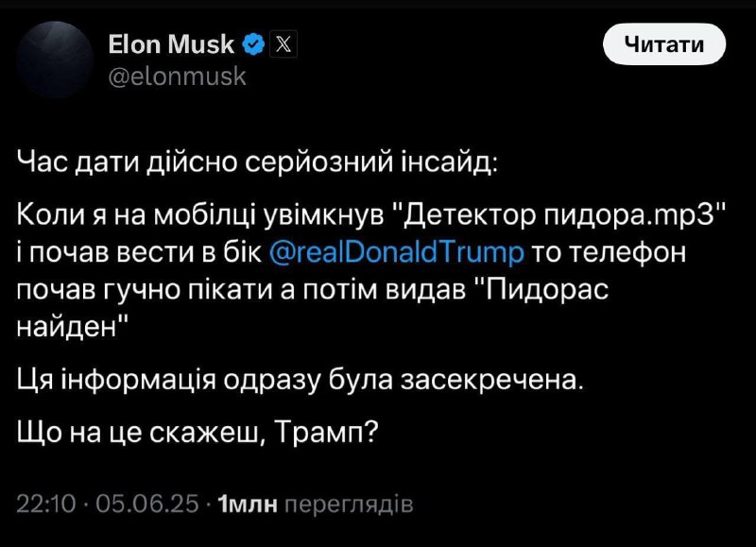Image resolution: width=756 pixels, height=547 pixels.
Task: Click the word переглядів next to views
Action: click(349, 504)
